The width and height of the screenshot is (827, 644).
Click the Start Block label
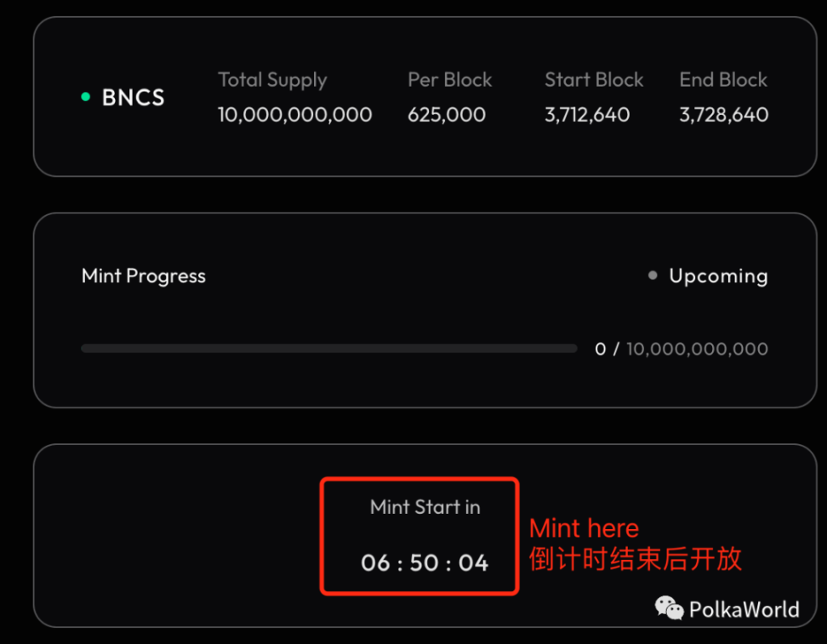tap(594, 80)
